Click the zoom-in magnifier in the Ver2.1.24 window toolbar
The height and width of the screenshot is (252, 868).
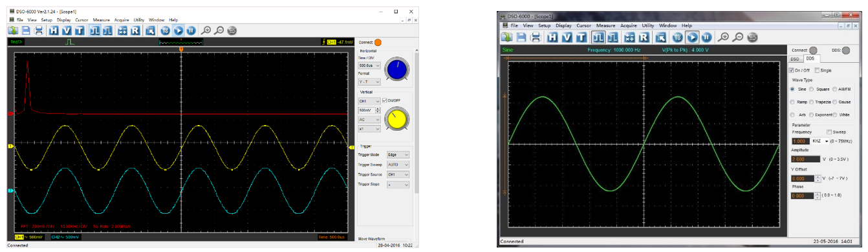pos(206,30)
